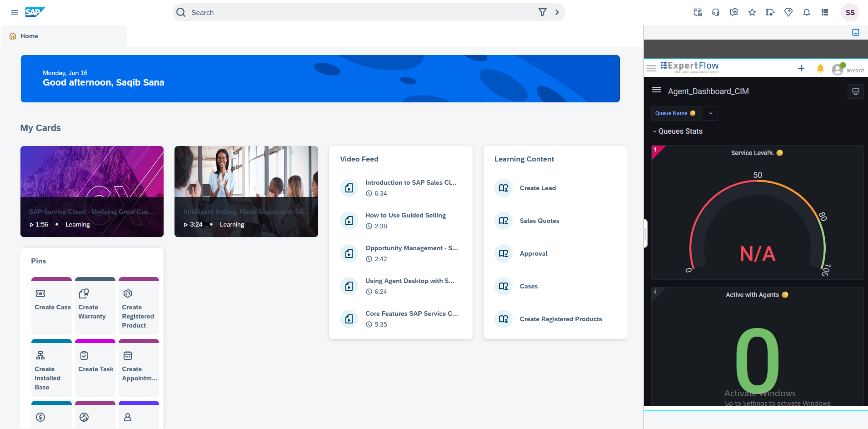Open the Queue Name dropdown arrow
This screenshot has width=868, height=429.
[710, 113]
